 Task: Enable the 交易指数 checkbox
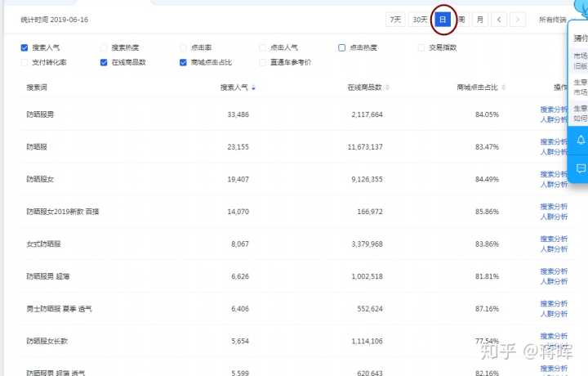(421, 47)
